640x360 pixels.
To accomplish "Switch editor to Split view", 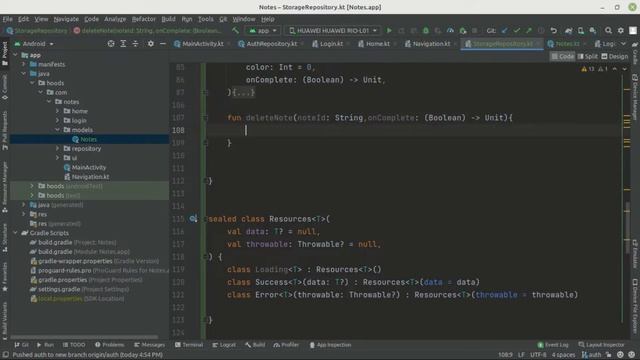I will click(587, 56).
